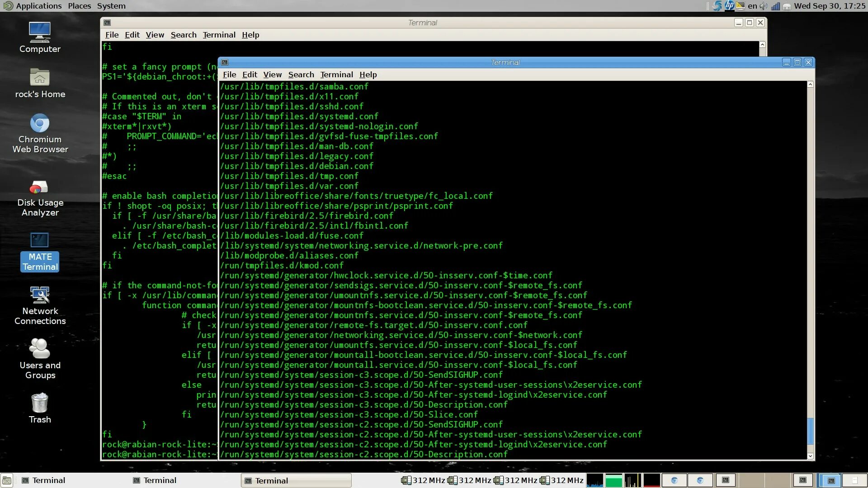
Task: Open the View menu in the front Terminal
Action: [272, 75]
